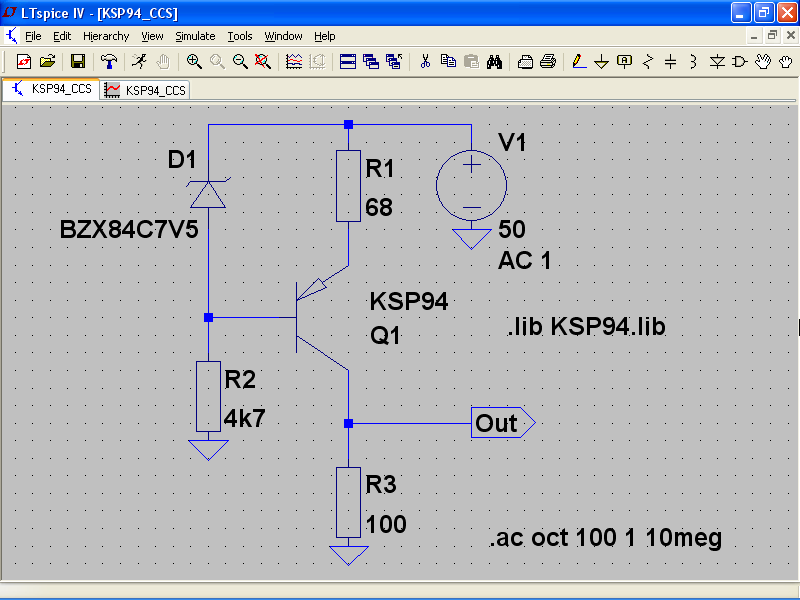Viewport: 800px width, 600px height.
Task: Close the inner KSP94_CCS document
Action: pyautogui.click(x=791, y=35)
